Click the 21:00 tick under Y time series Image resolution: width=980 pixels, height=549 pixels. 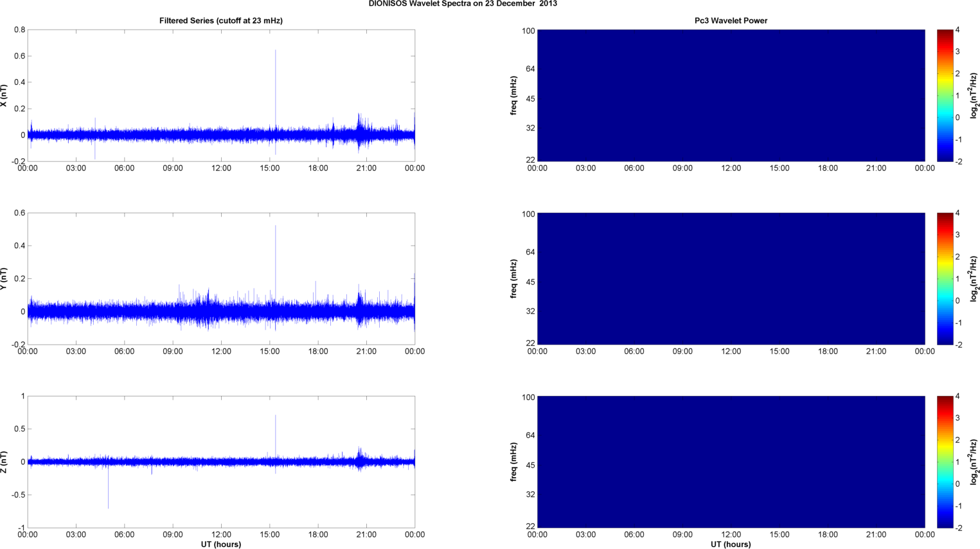click(x=366, y=352)
